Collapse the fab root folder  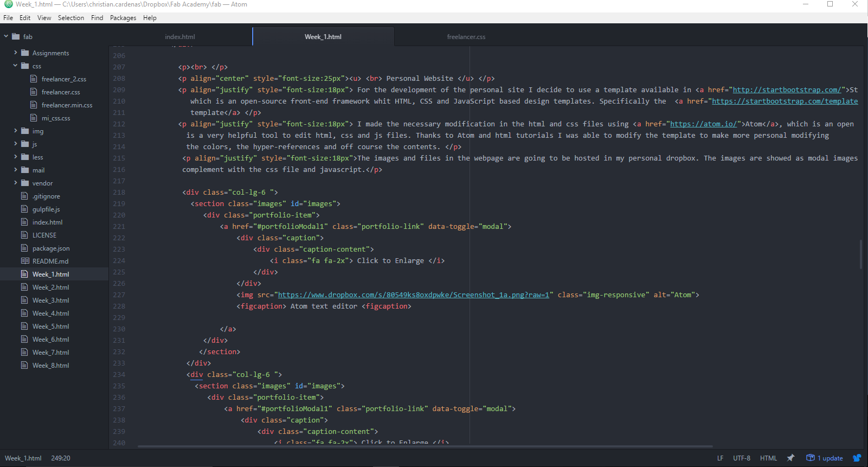pos(6,37)
